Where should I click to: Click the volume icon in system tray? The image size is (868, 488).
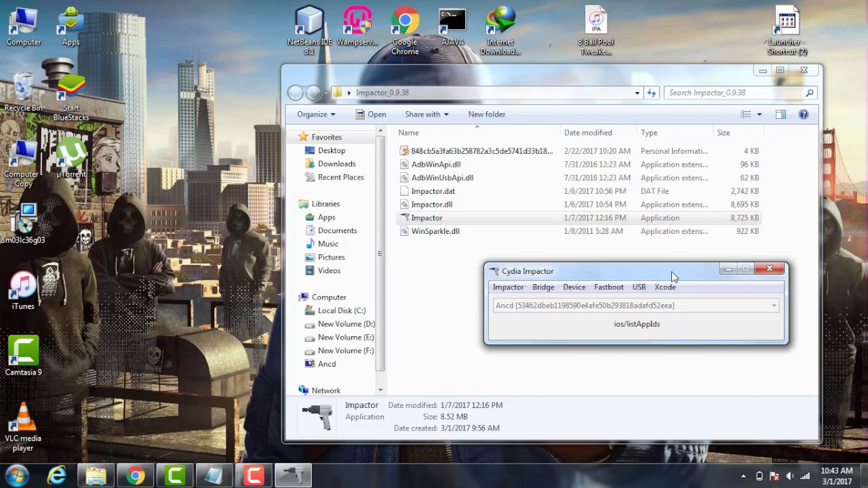point(789,476)
